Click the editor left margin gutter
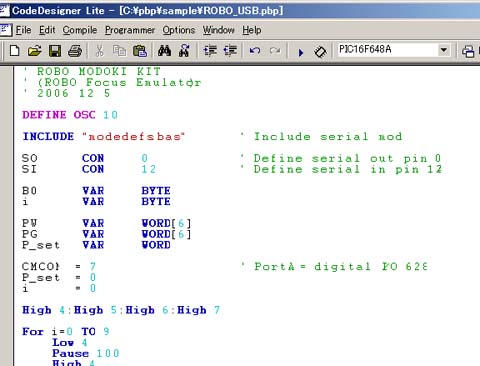Image resolution: width=480 pixels, height=366 pixels. pos(7,216)
